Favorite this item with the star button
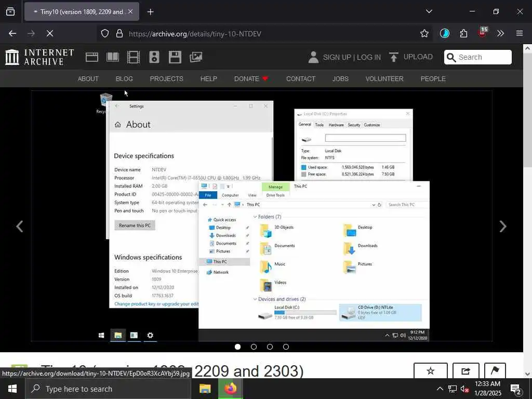The image size is (532, 399). (x=430, y=370)
